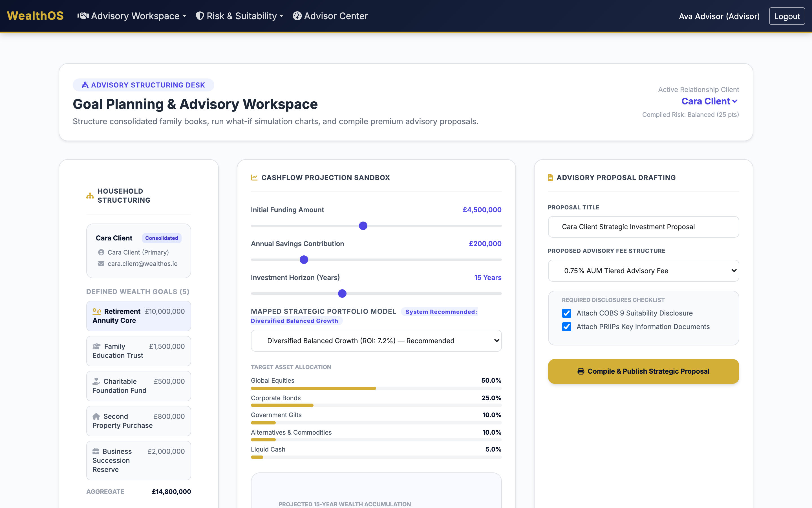This screenshot has width=812, height=508.
Task: Click the Corporate Bonds 25.0% allocation bar
Action: pos(376,406)
